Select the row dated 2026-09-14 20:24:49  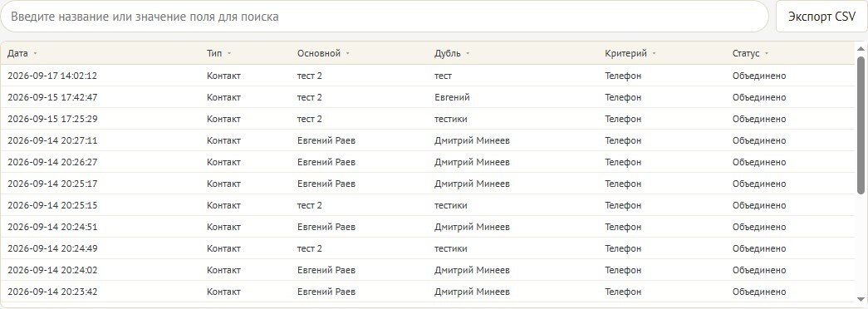[428, 248]
